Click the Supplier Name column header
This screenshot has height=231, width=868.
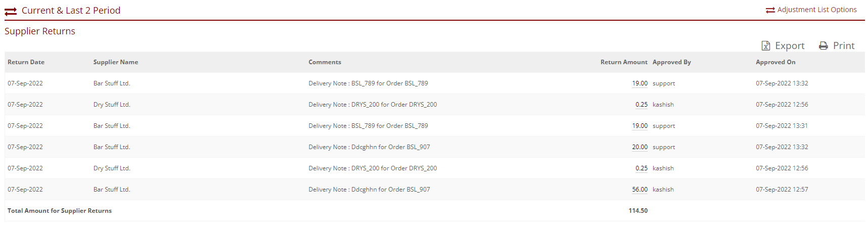[x=115, y=62]
